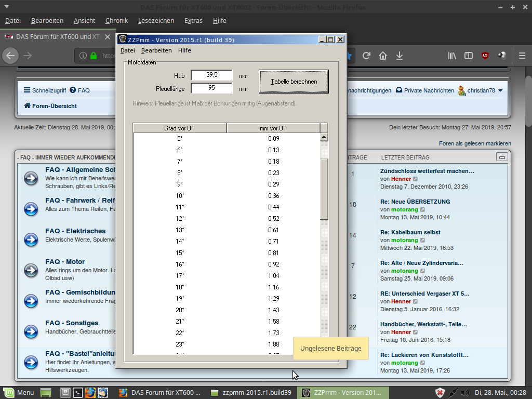Screen dimensions: 532x399
Task: Toggle the Firefox sidebar icon
Action: (468, 56)
